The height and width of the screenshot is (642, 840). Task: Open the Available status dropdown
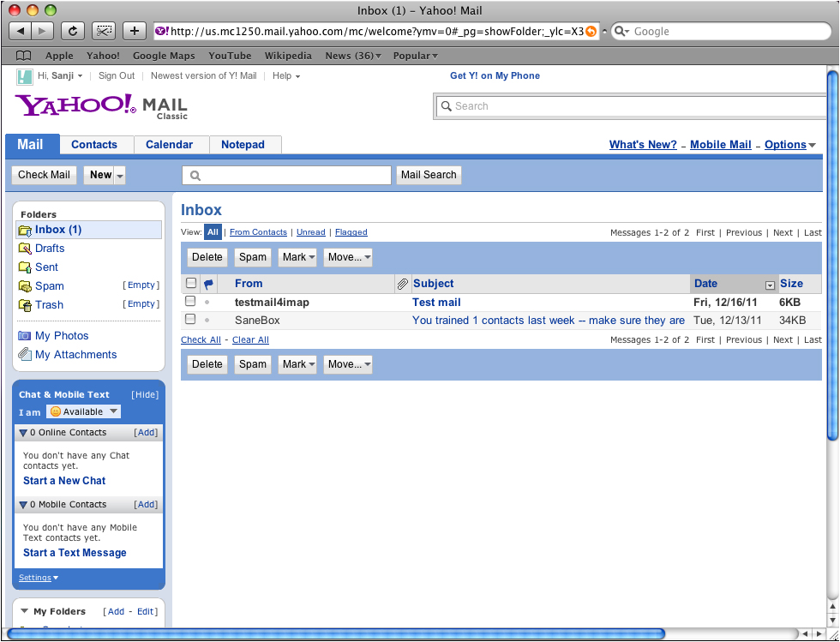pos(84,411)
